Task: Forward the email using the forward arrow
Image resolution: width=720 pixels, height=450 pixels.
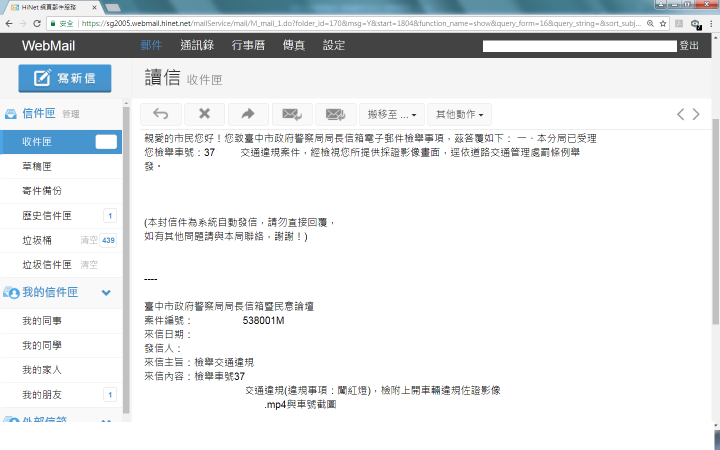Action: coord(248,114)
